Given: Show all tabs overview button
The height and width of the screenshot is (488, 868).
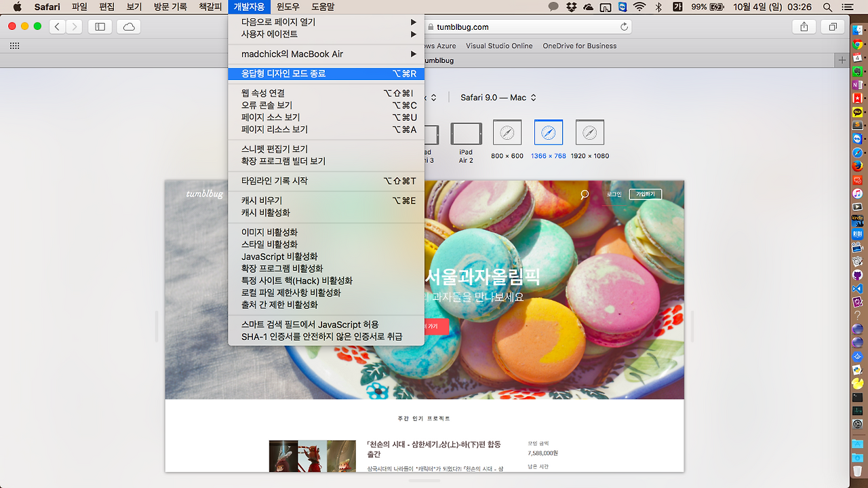Looking at the screenshot, I should tap(833, 26).
